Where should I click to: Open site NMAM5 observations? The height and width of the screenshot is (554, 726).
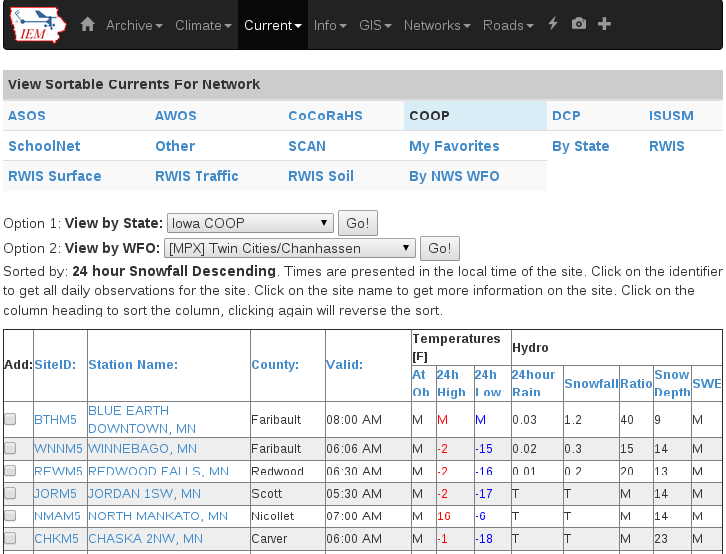pos(57,516)
